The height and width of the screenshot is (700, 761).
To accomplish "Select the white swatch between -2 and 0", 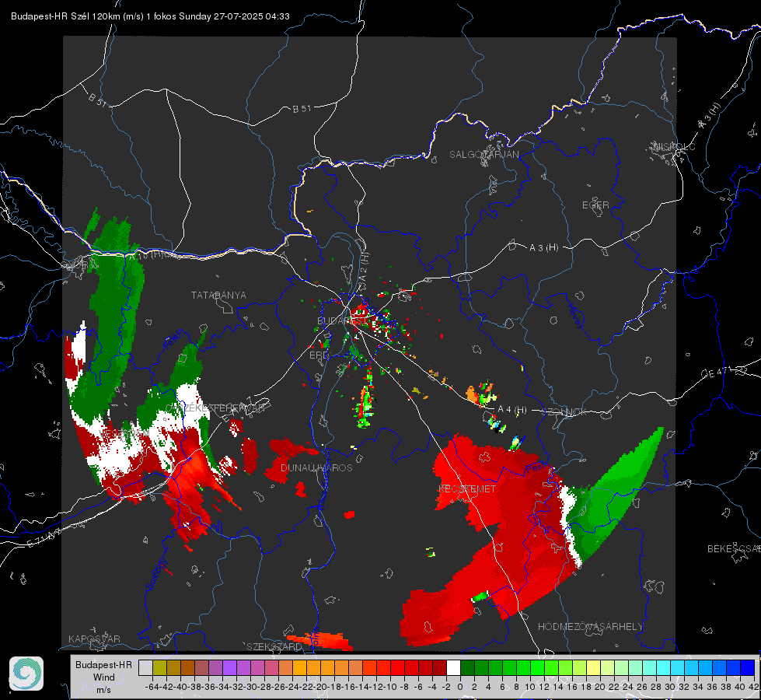I will [x=453, y=667].
